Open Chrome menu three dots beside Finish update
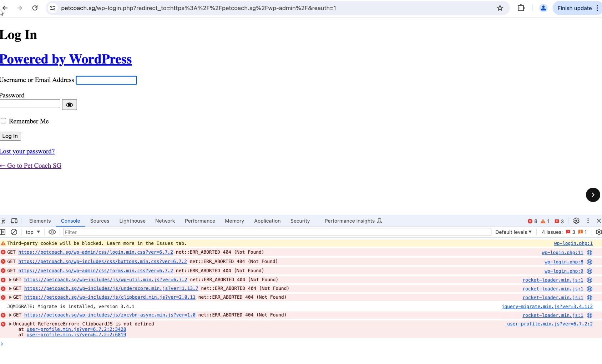 click(x=597, y=8)
